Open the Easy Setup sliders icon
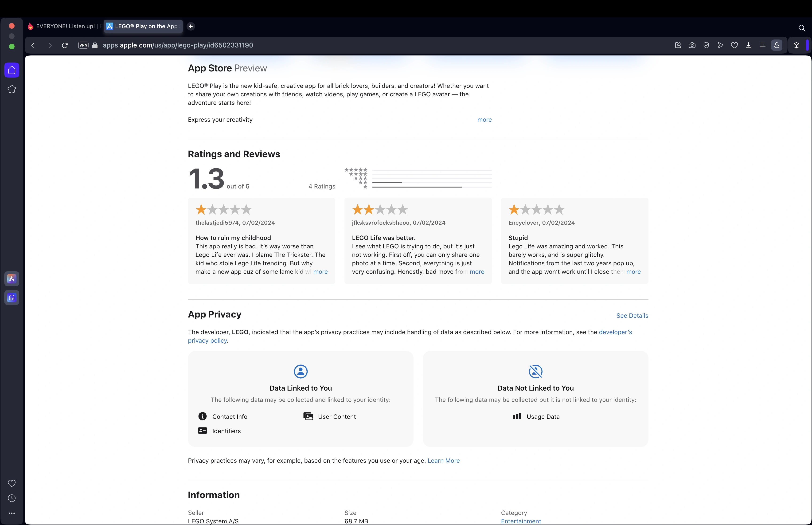 tap(762, 45)
